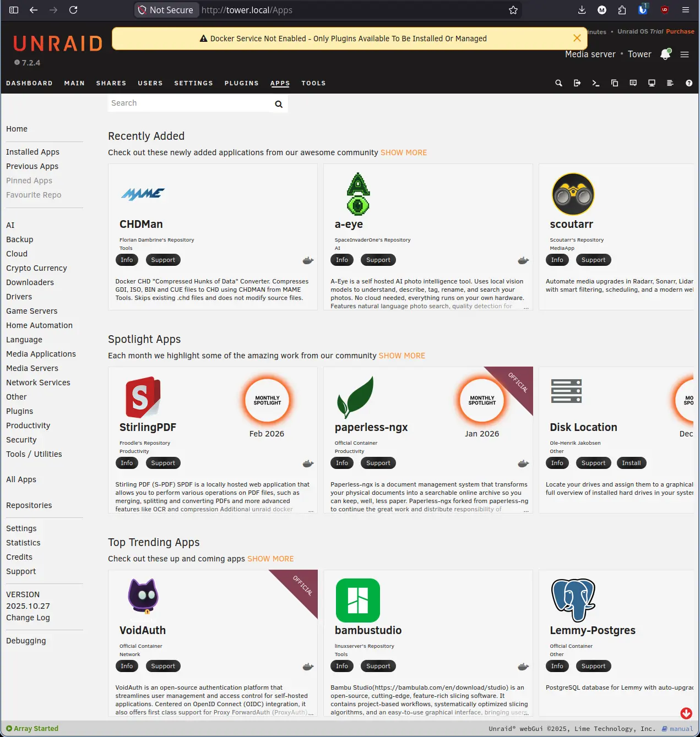Click the docker whale icon on VoidAuth card
The width and height of the screenshot is (700, 737).
(308, 667)
